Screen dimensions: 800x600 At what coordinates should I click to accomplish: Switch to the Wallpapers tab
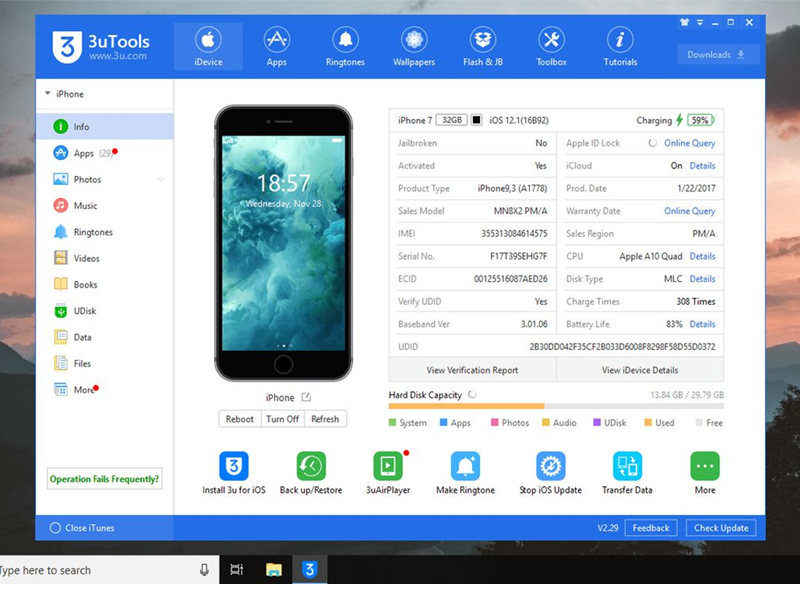[414, 47]
